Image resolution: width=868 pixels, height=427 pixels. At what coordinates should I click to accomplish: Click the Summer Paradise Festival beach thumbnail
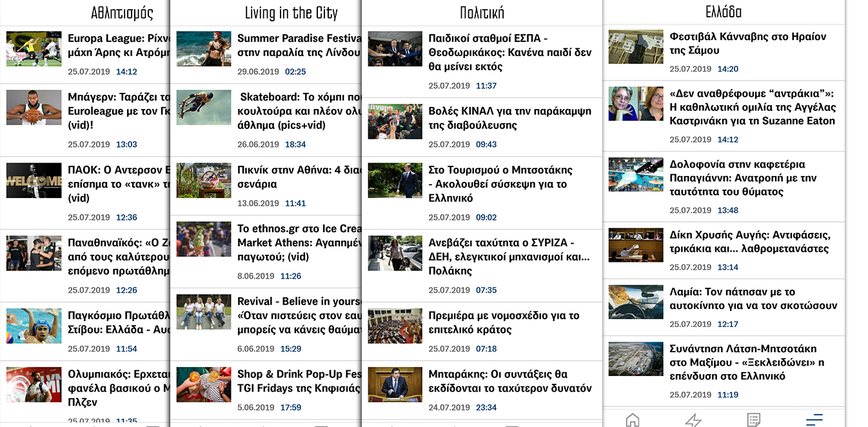(x=204, y=48)
